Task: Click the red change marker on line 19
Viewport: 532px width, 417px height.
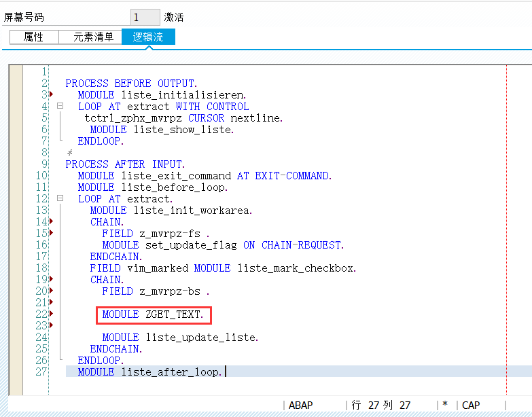Action: (x=52, y=279)
